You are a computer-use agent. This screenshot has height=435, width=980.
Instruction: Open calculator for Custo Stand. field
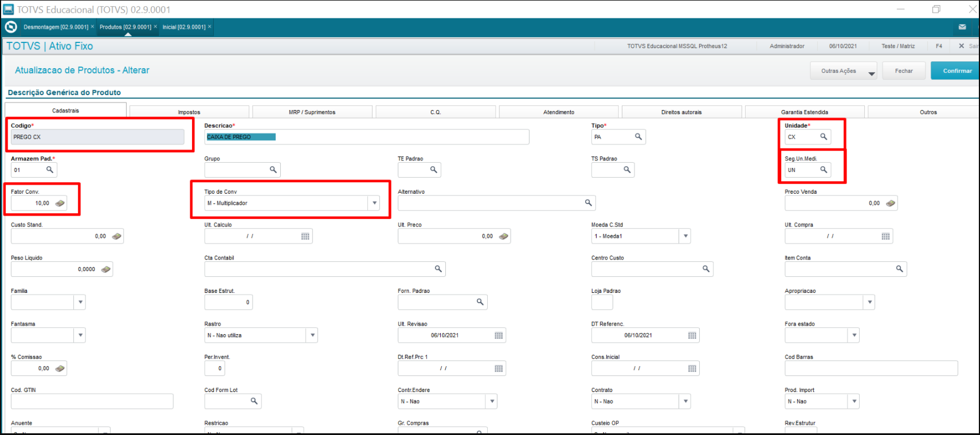[x=116, y=236]
